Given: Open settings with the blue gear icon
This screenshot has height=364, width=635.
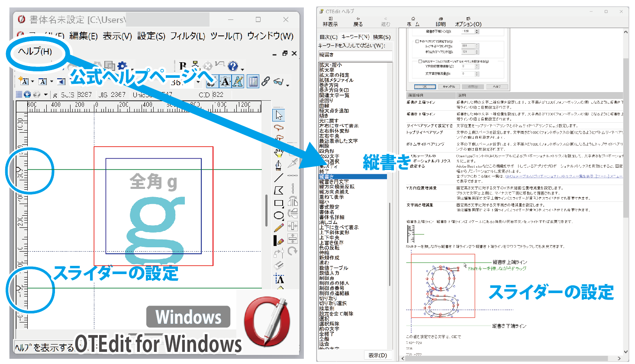Looking at the screenshot, I should [x=122, y=66].
